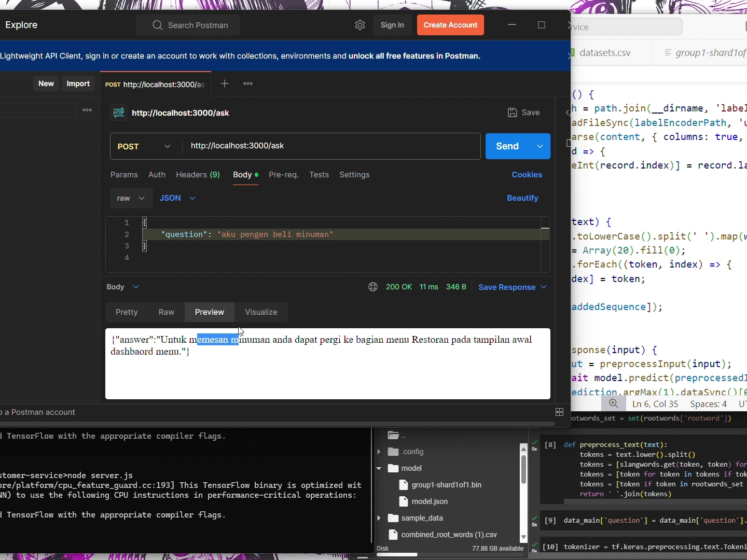Click the Beautify link
This screenshot has height=560, width=747.
click(x=522, y=198)
